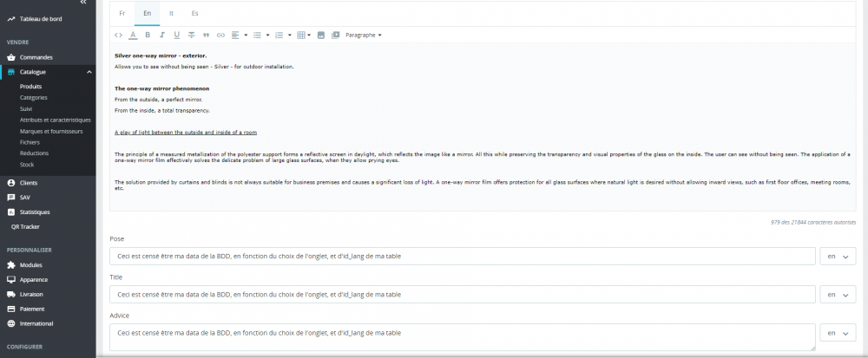Switch to the Fr language tab
The width and height of the screenshot is (868, 358).
tap(122, 13)
